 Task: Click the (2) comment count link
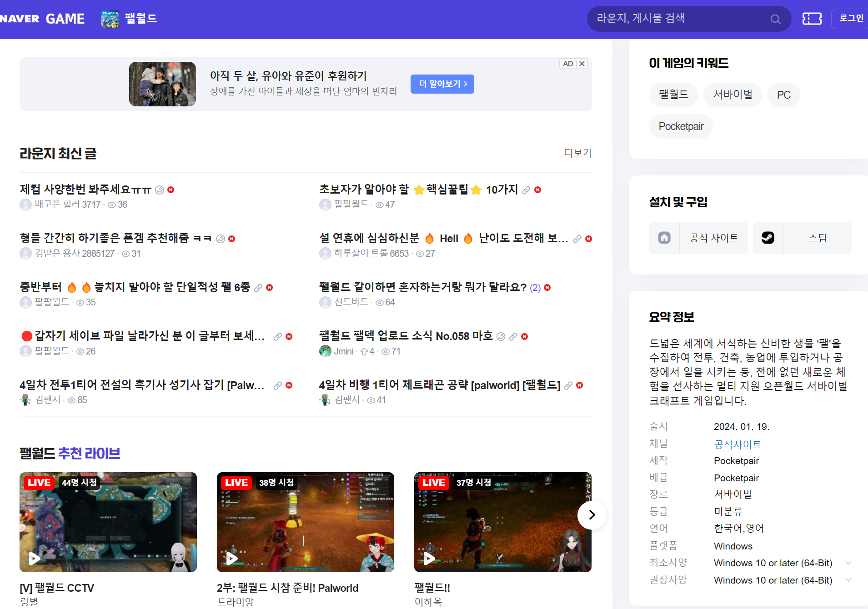point(535,288)
